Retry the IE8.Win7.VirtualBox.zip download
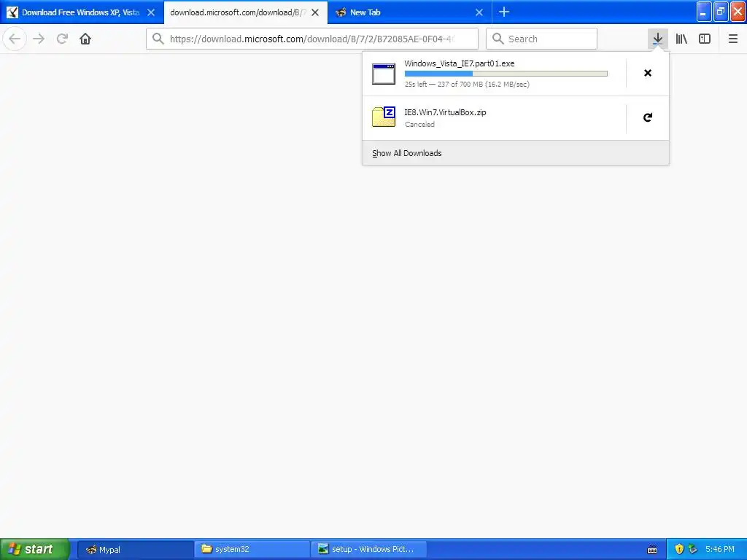Screen dimensions: 747x560 click(x=648, y=117)
